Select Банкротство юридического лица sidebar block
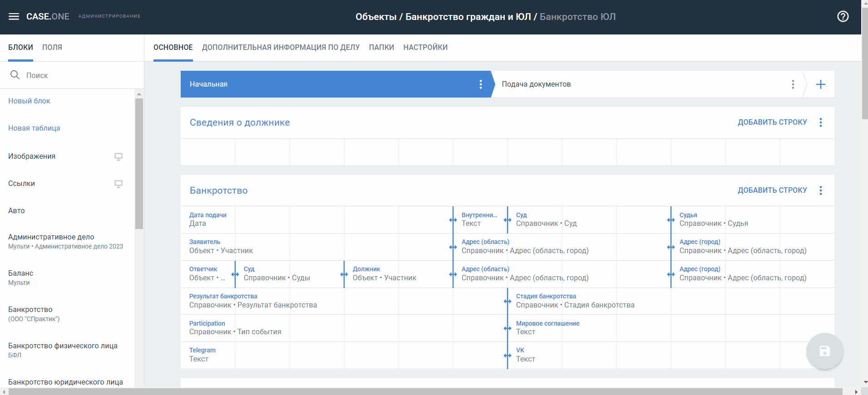 tap(66, 382)
